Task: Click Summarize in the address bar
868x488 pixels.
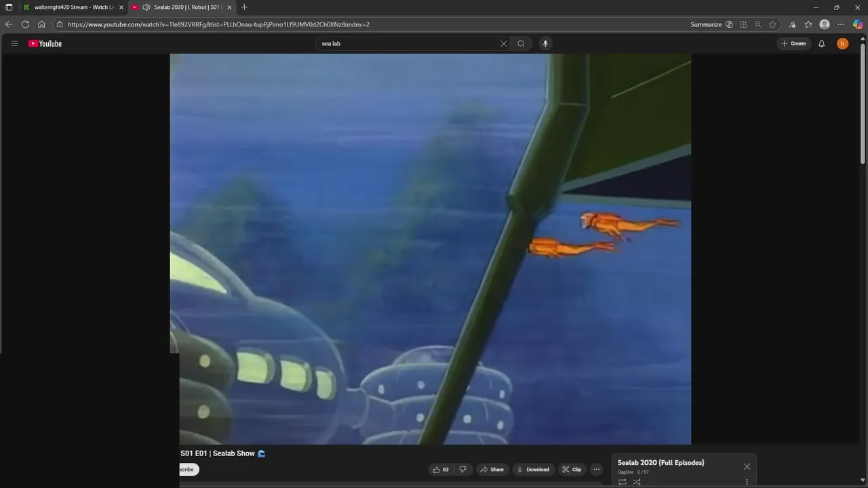Action: click(706, 24)
